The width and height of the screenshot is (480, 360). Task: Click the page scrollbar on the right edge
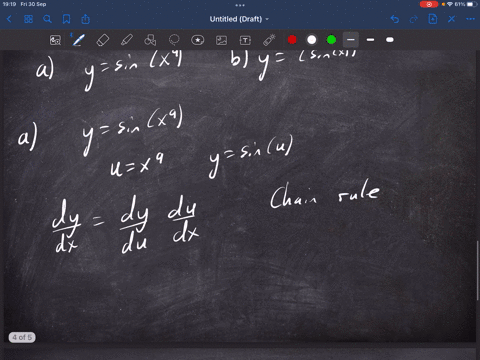(478, 270)
